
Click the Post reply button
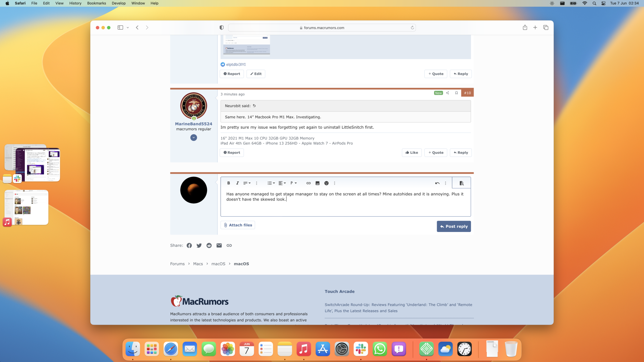pyautogui.click(x=454, y=226)
